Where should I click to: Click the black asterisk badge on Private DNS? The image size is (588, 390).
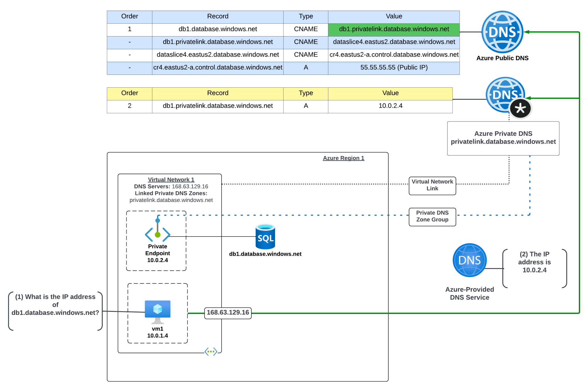click(520, 109)
